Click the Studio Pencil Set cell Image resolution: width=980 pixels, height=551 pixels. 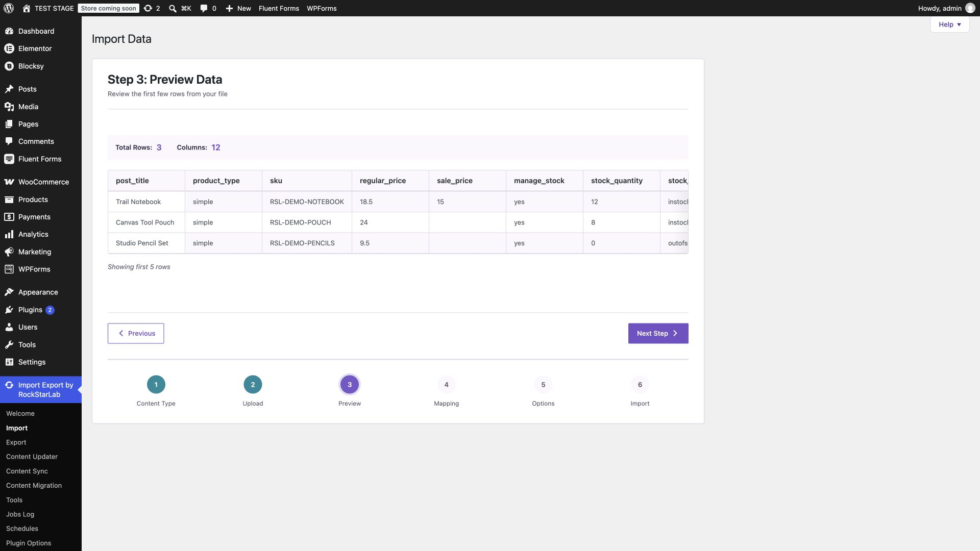[x=146, y=243]
